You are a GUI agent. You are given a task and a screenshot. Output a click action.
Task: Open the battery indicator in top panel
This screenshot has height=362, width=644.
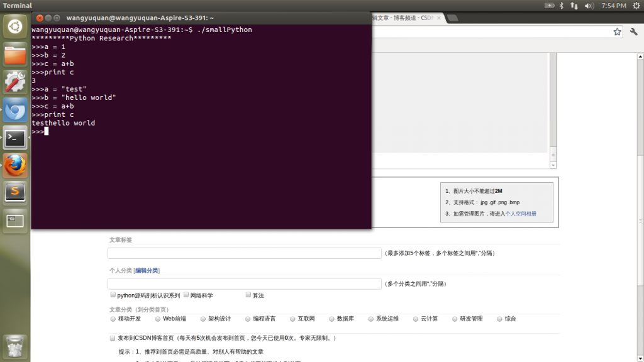point(549,5)
